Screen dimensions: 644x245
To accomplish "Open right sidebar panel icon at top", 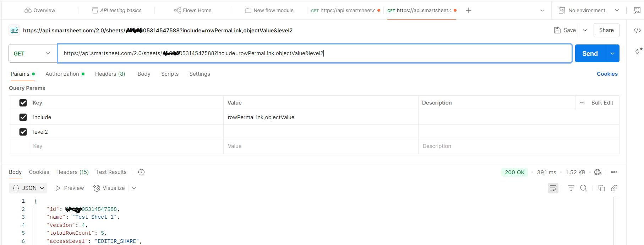I will 637,10.
